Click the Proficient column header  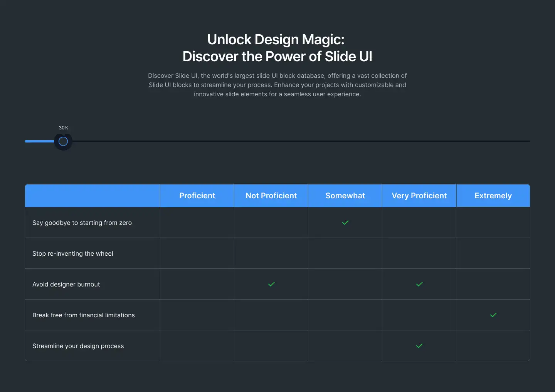197,196
